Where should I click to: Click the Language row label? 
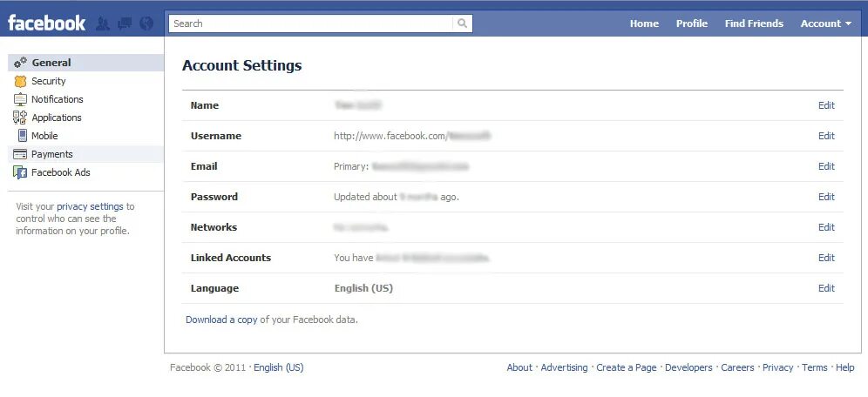pos(214,288)
